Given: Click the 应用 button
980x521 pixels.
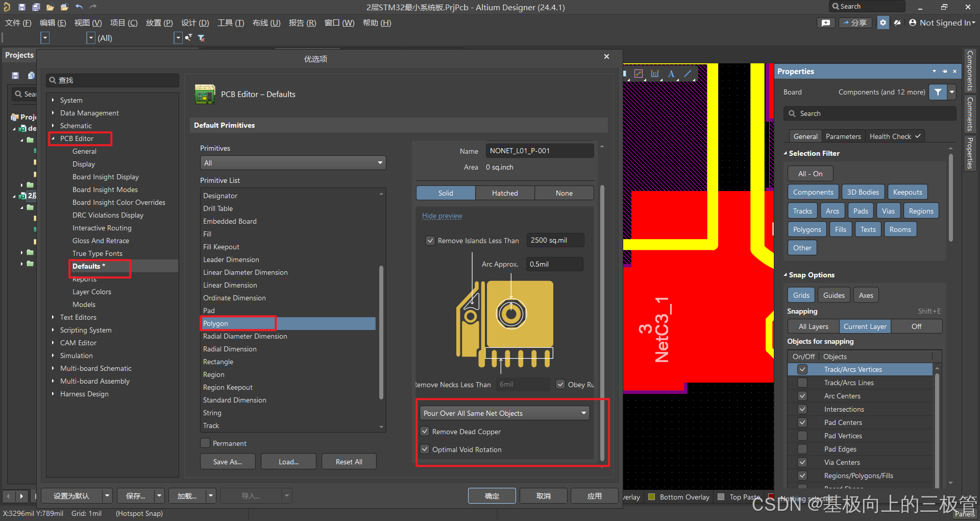Looking at the screenshot, I should (x=595, y=496).
